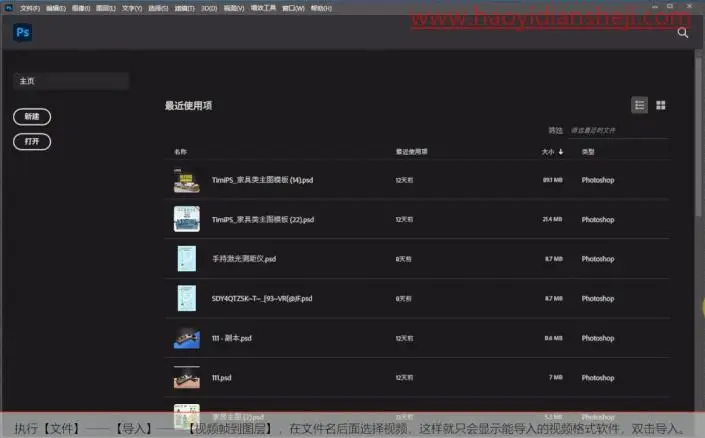The width and height of the screenshot is (705, 438).
Task: Open thumbnail of SDY4QTZ5K file
Action: click(187, 298)
